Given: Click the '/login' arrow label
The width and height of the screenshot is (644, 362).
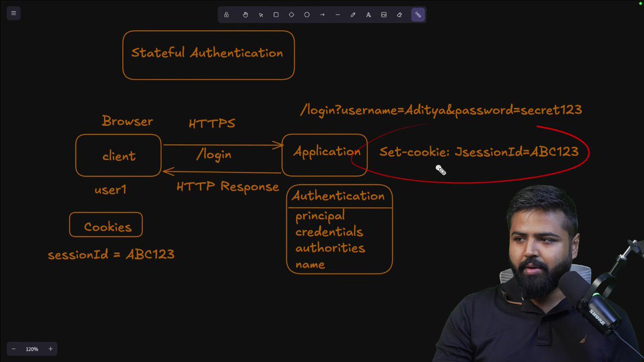Looking at the screenshot, I should 214,154.
